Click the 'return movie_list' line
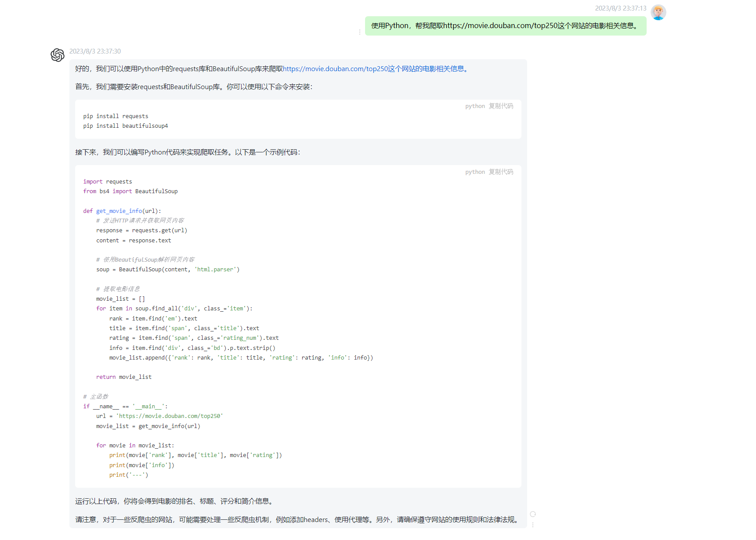Viewport: 756px width, 540px height. point(124,377)
